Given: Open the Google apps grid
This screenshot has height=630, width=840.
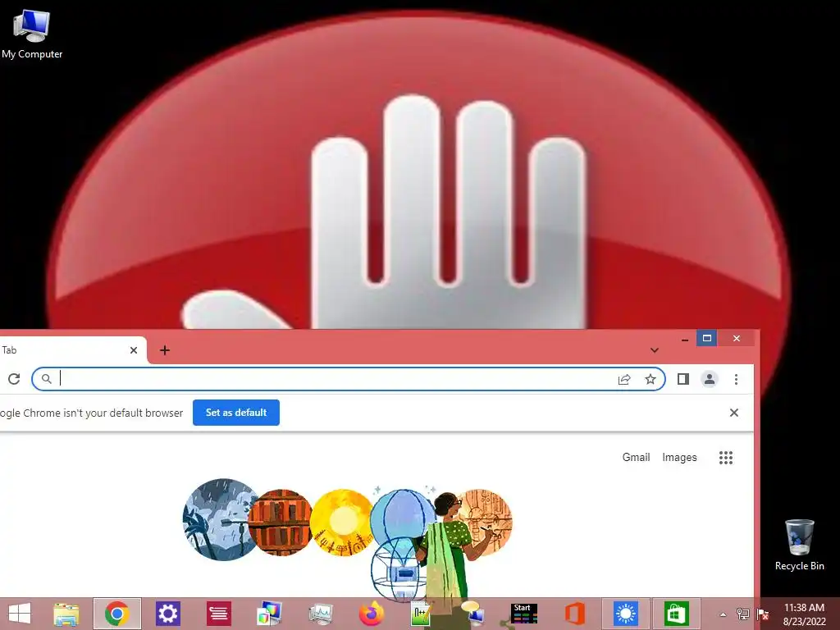Looking at the screenshot, I should coord(725,458).
